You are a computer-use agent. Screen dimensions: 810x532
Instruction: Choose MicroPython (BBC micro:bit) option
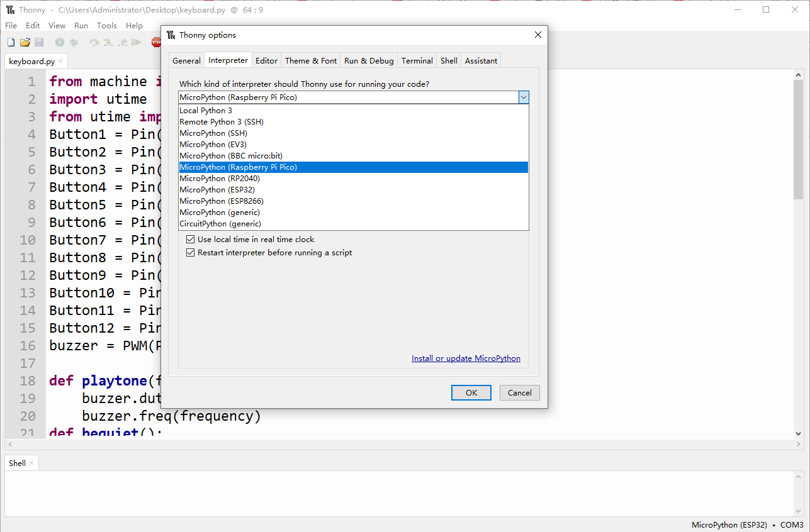(354, 156)
